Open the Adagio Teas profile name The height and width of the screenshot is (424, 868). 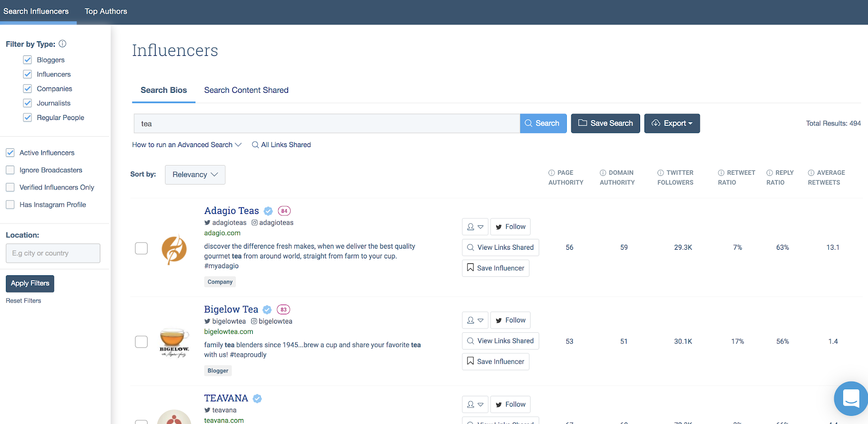(x=232, y=211)
